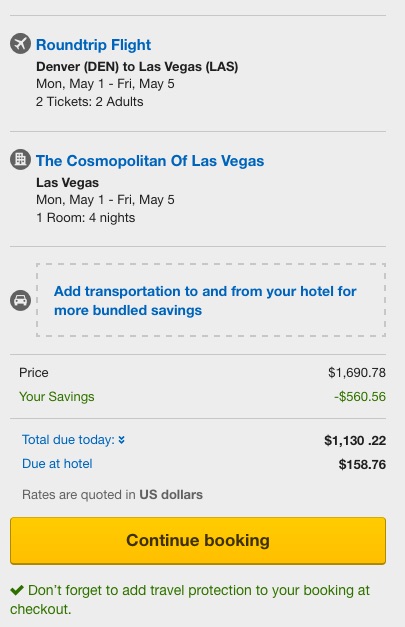
Task: Click the Total due today label
Action: [68, 440]
